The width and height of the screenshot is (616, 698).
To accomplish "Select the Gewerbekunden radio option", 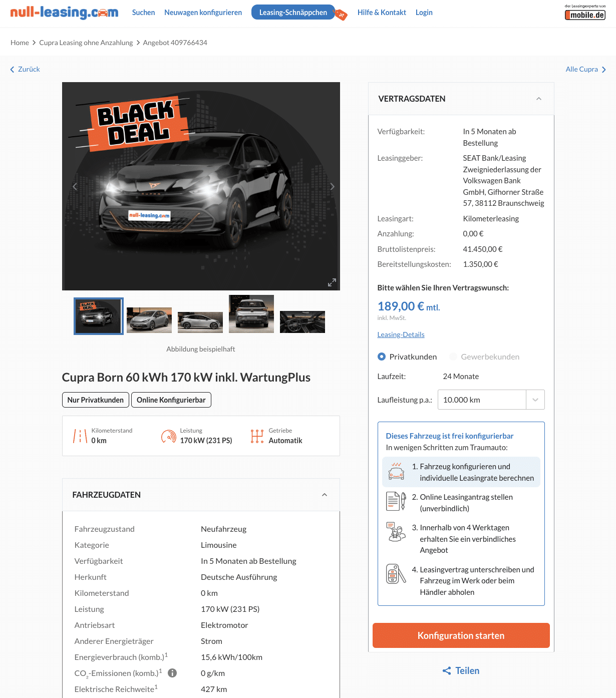I will (453, 357).
